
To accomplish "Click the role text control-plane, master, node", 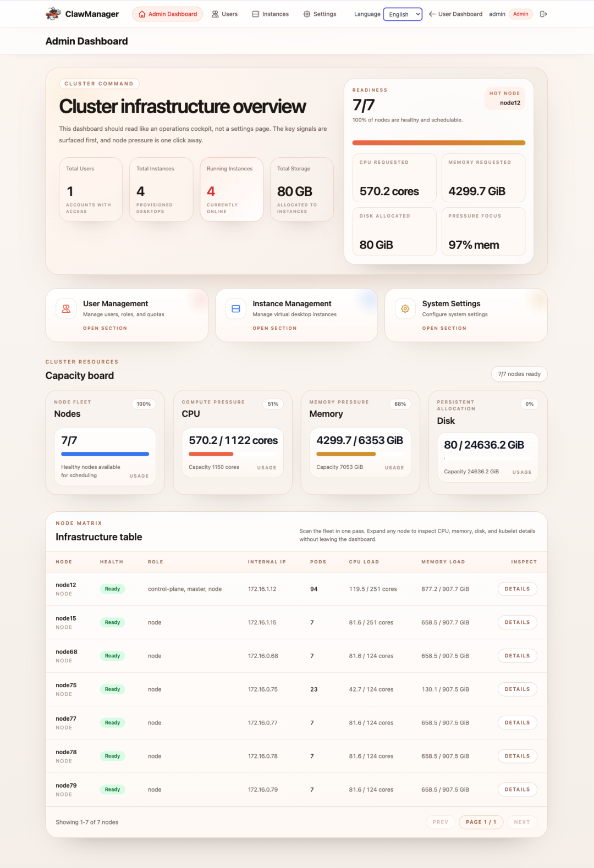I will 185,589.
